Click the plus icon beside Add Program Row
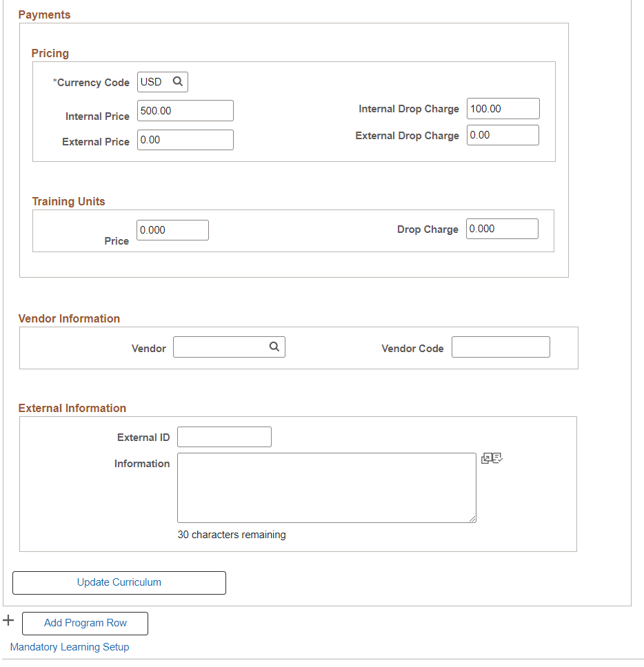The width and height of the screenshot is (644, 667). [x=8, y=620]
